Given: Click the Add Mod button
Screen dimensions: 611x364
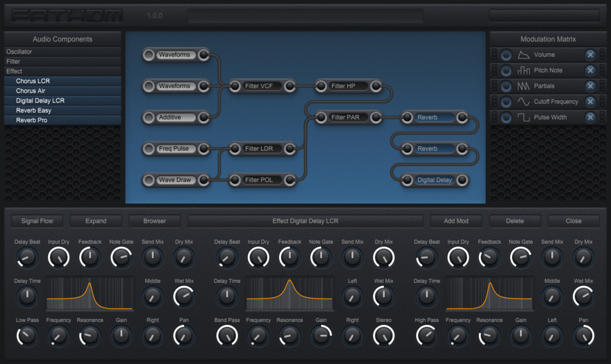Looking at the screenshot, I should [456, 220].
